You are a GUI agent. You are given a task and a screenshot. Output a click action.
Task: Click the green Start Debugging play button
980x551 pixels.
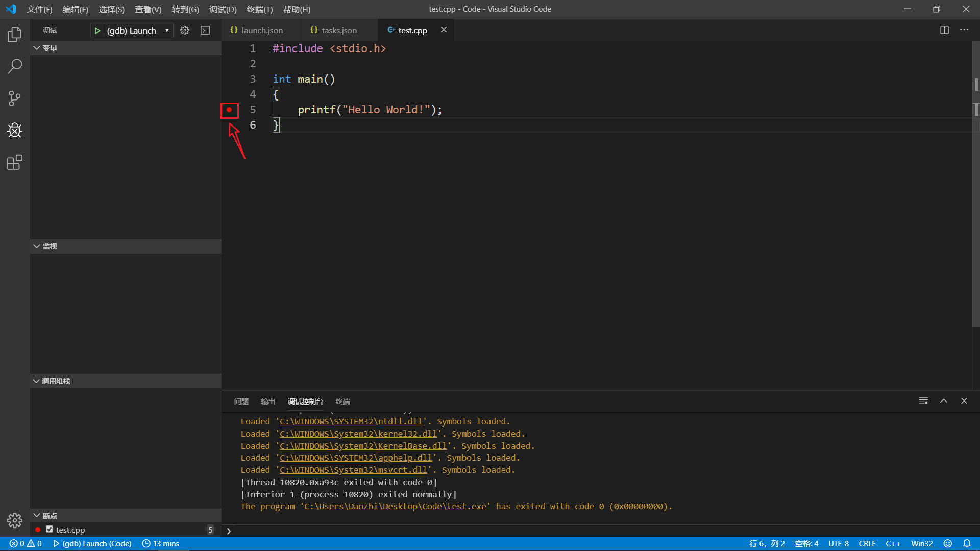pyautogui.click(x=97, y=31)
